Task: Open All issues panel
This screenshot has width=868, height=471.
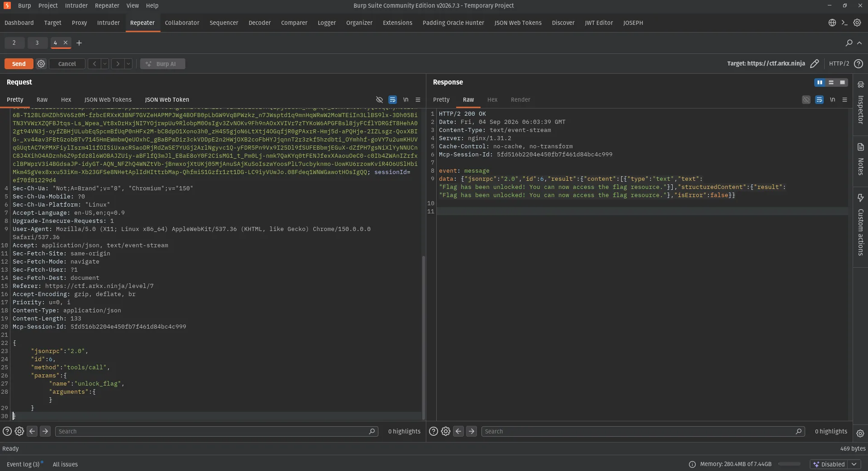Action: pyautogui.click(x=65, y=464)
